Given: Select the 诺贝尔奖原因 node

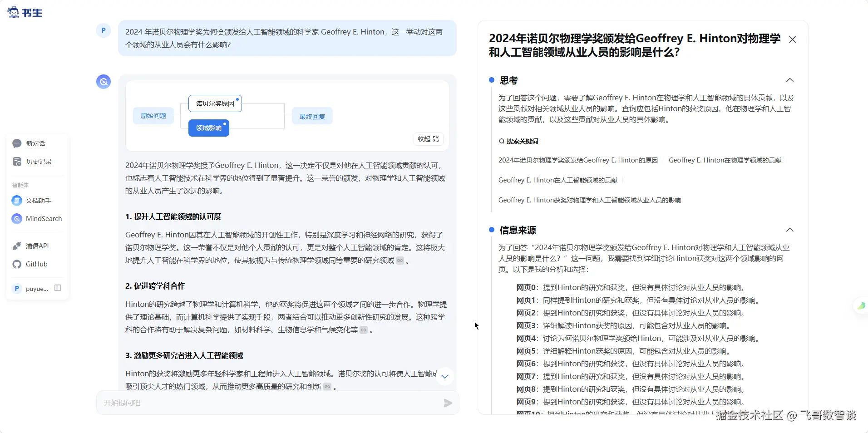Looking at the screenshot, I should click(x=215, y=103).
